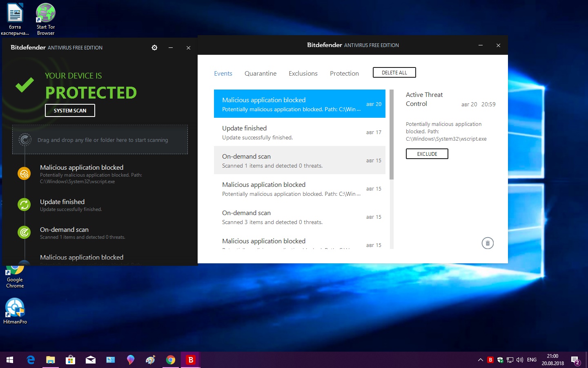Switch to the Exclusions tab
Viewport: 588px width, 368px height.
(303, 74)
